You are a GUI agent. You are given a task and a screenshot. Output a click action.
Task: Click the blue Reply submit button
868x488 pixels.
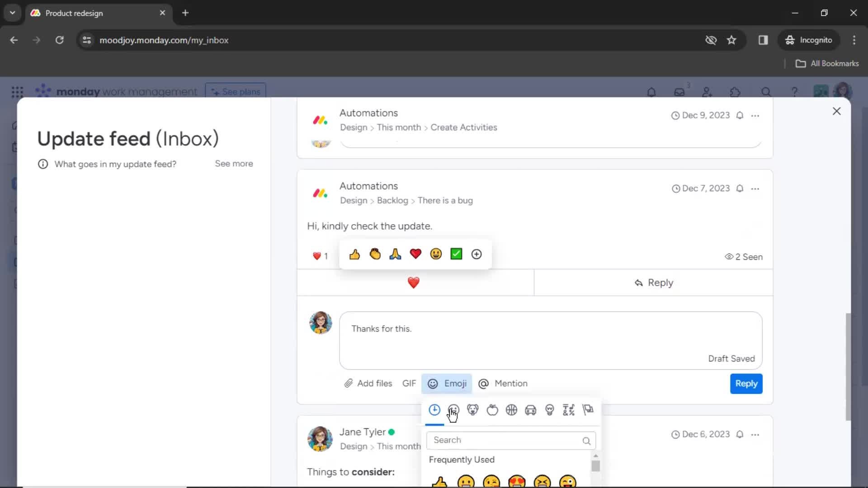[746, 383]
